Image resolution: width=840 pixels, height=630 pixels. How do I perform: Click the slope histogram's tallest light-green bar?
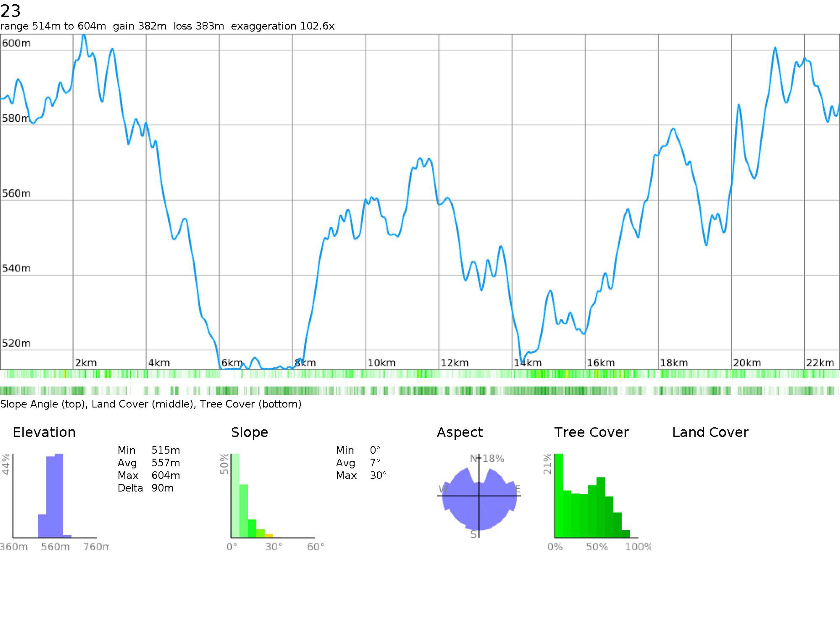[x=235, y=495]
